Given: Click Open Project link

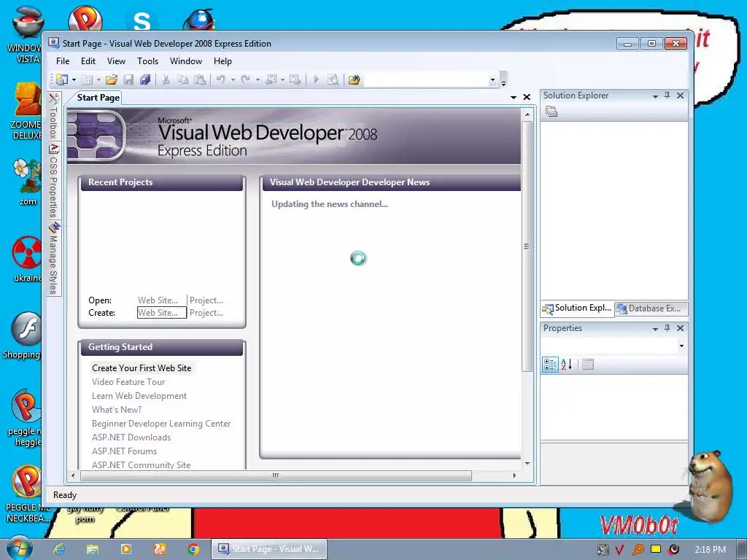Looking at the screenshot, I should (x=206, y=300).
